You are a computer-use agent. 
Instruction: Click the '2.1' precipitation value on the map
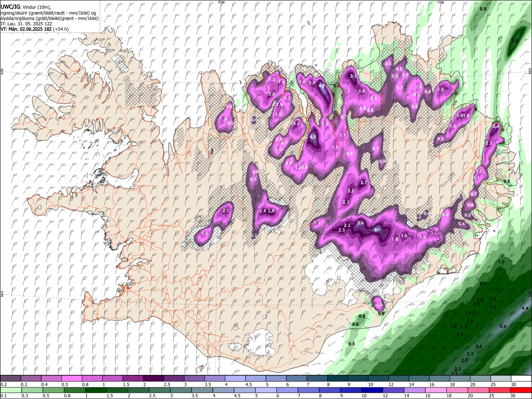click(x=226, y=211)
